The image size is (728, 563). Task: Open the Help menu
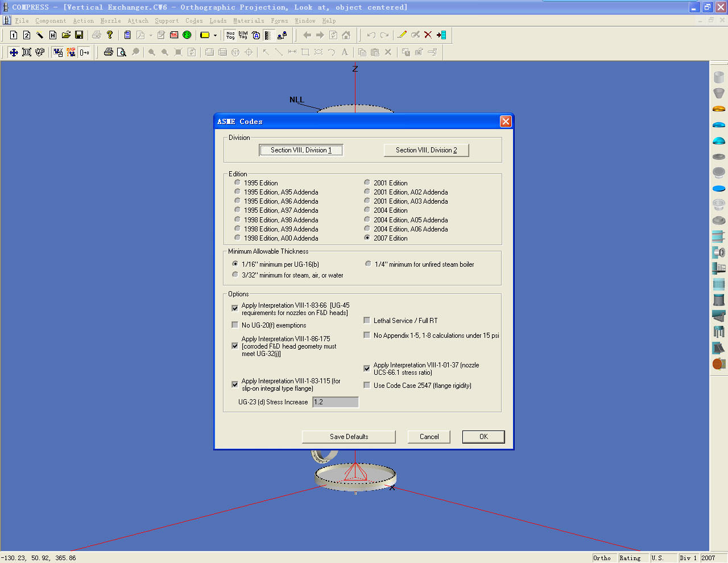point(329,20)
